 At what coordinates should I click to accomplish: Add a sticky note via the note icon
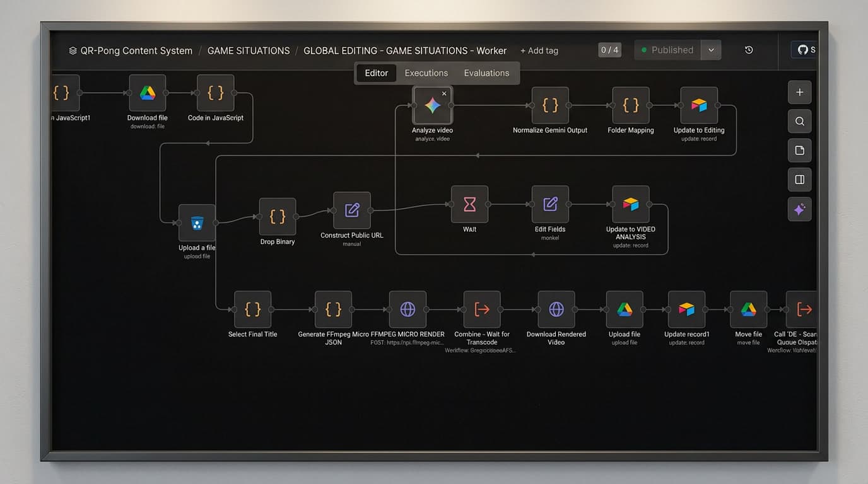point(799,150)
